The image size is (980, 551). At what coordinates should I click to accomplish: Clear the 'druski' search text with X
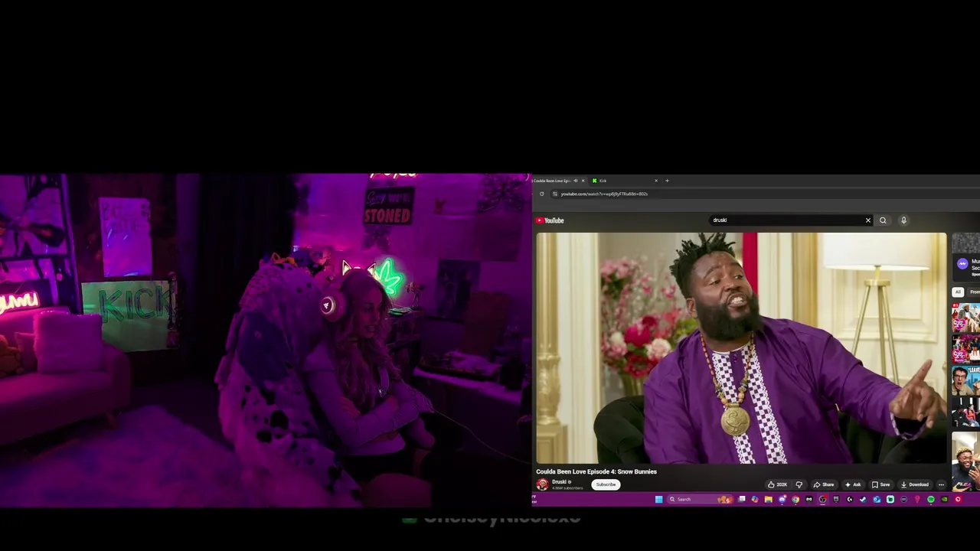click(867, 220)
